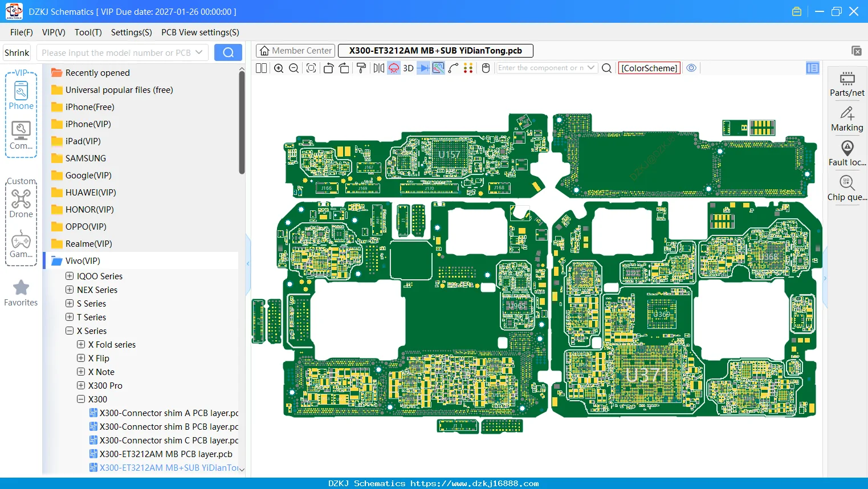Expand the IQOO Series node
Image resolution: width=868 pixels, height=489 pixels.
(70, 276)
